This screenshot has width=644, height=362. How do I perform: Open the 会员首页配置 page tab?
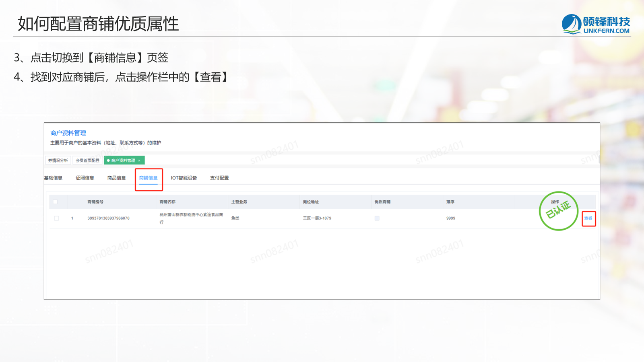88,160
